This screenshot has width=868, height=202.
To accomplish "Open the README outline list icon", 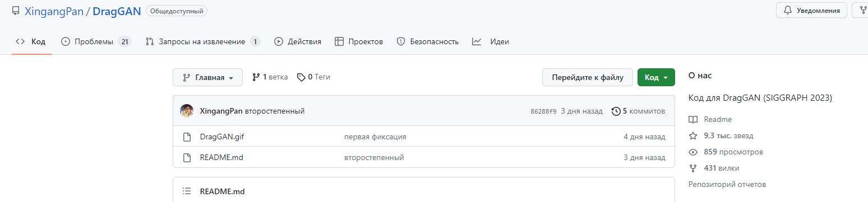I will (x=187, y=191).
